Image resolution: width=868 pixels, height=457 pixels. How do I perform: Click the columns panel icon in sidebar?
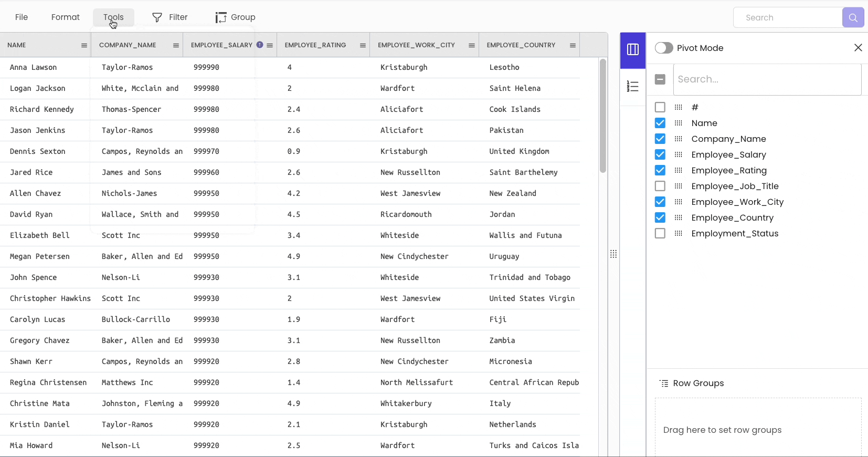[632, 50]
